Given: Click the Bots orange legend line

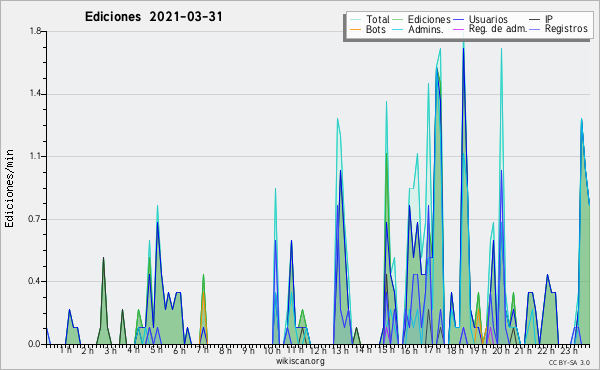Looking at the screenshot, I should [355, 29].
